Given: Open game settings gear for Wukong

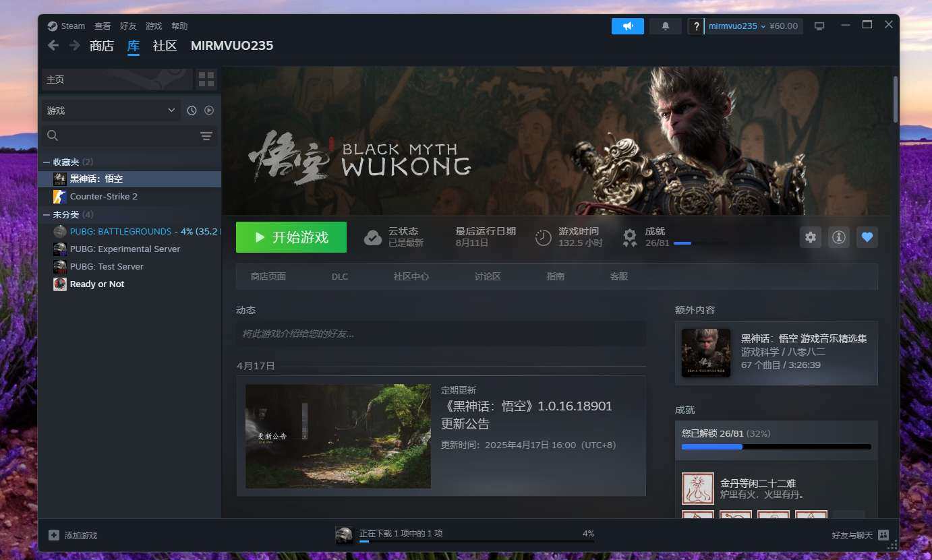Looking at the screenshot, I should (x=811, y=237).
